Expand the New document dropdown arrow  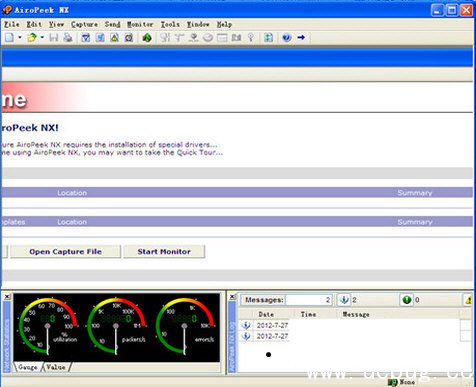pos(20,38)
